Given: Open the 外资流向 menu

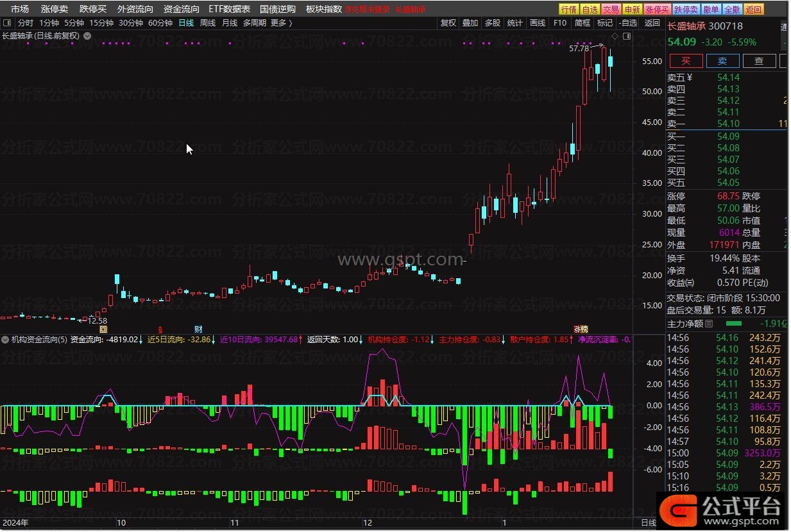Looking at the screenshot, I should coord(135,9).
